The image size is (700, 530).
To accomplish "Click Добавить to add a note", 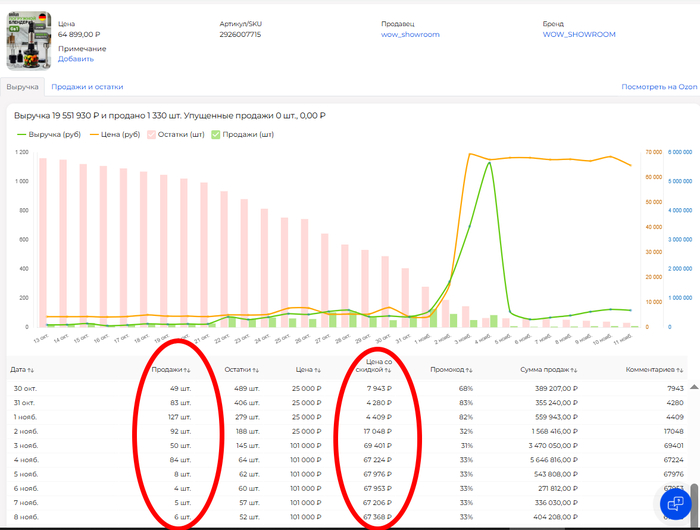I will click(x=76, y=59).
